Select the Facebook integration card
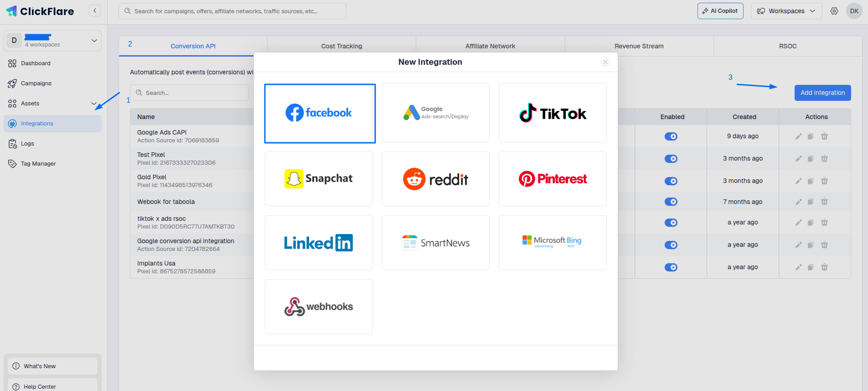Screen dimensions: 868x391 [x=320, y=113]
